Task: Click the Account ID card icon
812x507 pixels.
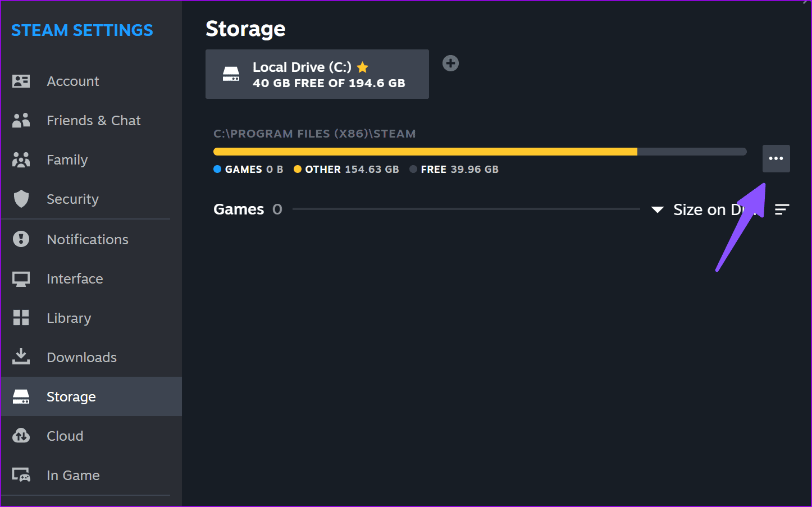Action: 21,81
